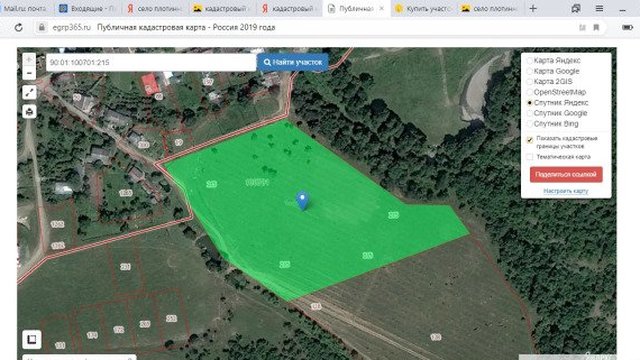
Task: Click the blue location pin on the plot
Action: pos(302,200)
